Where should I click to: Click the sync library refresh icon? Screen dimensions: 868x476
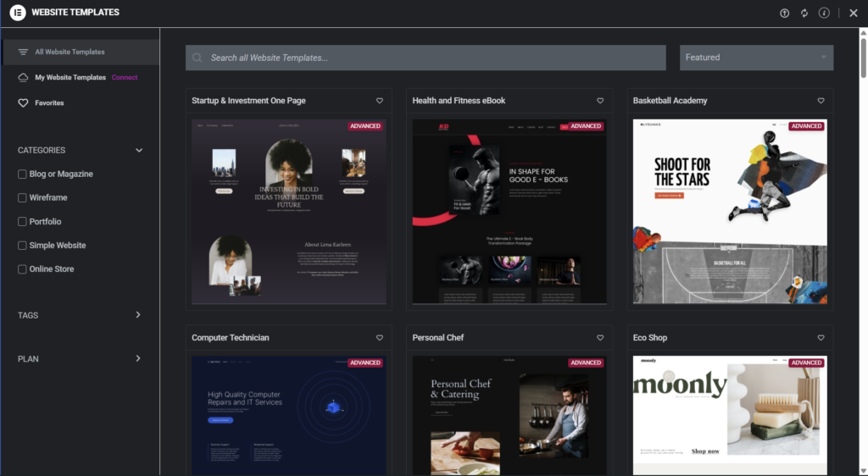(x=804, y=13)
